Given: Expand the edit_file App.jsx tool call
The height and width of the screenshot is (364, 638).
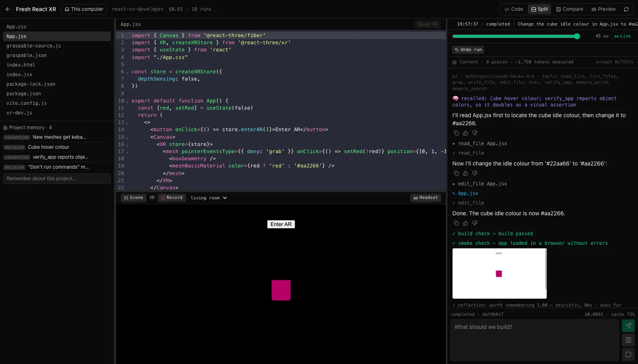Looking at the screenshot, I should pyautogui.click(x=480, y=184).
